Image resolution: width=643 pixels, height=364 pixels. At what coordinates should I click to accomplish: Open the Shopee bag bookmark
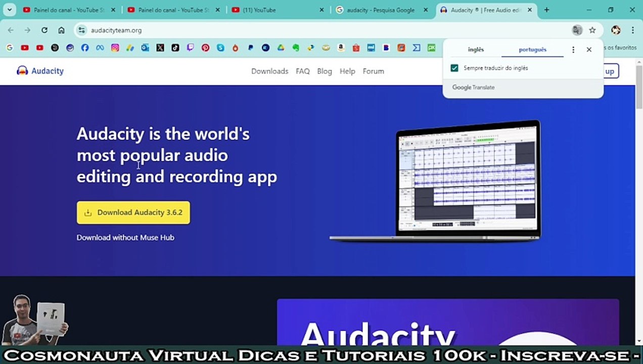tap(356, 48)
